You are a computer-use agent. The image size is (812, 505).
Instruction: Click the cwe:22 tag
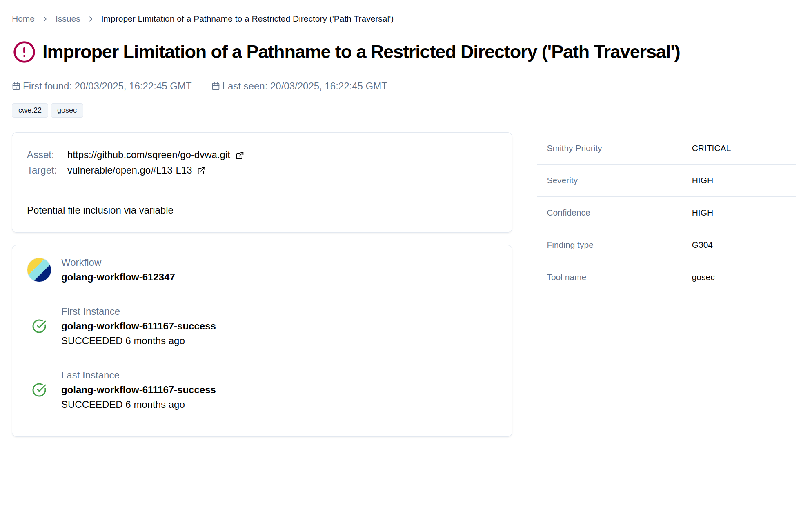click(30, 110)
